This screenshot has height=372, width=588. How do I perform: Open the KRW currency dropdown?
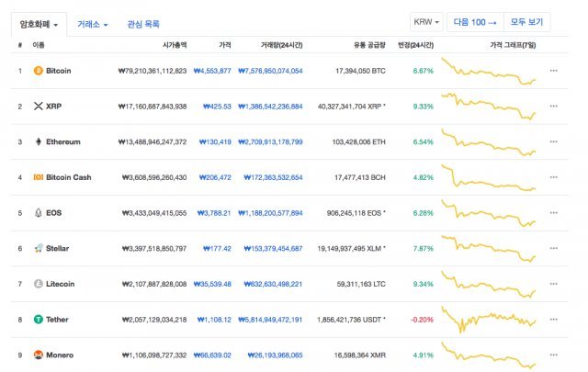[426, 20]
